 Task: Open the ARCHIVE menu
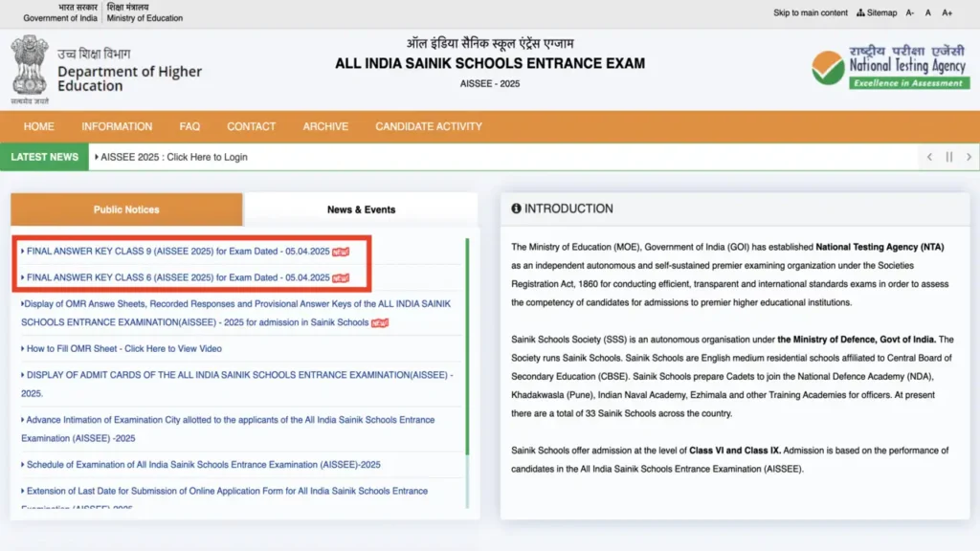point(325,126)
